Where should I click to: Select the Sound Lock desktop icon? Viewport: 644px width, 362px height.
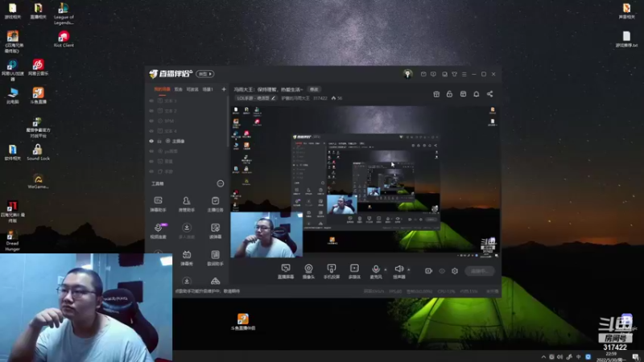[x=38, y=152]
